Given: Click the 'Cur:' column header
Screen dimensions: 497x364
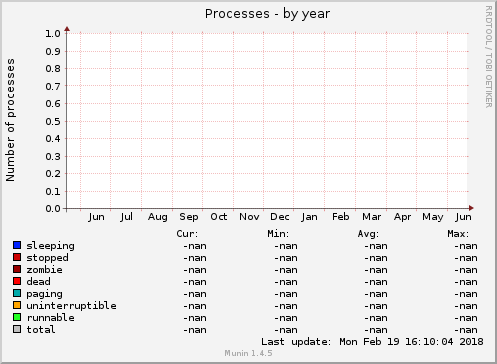Looking at the screenshot, I should tap(187, 234).
